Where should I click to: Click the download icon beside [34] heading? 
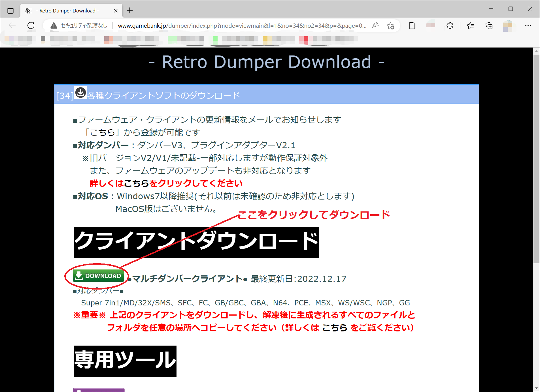coord(81,93)
